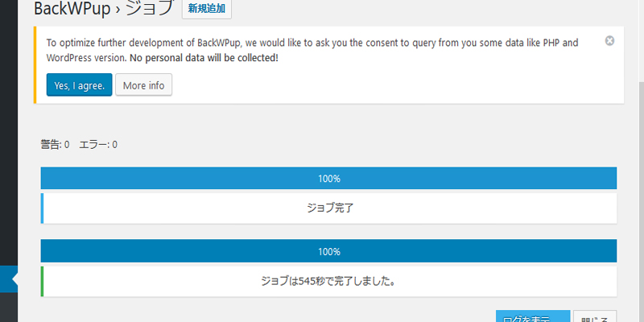Select the ジョブは545秒で完了しました message

[328, 281]
